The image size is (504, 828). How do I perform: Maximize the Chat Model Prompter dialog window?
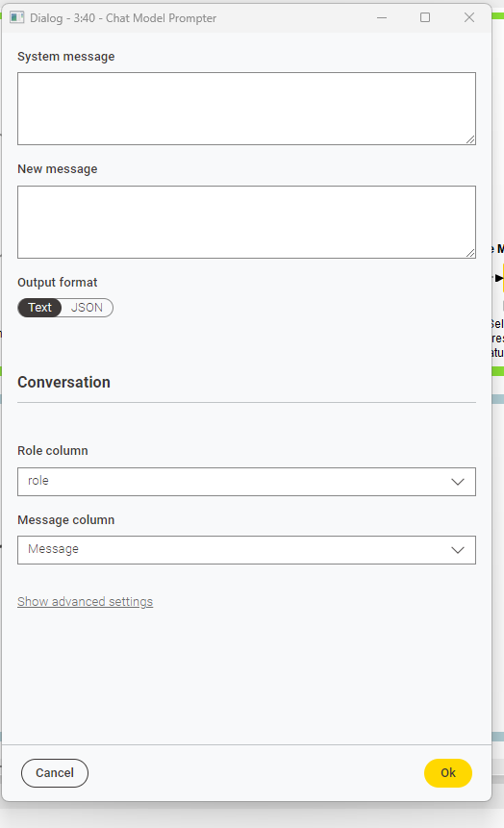425,18
